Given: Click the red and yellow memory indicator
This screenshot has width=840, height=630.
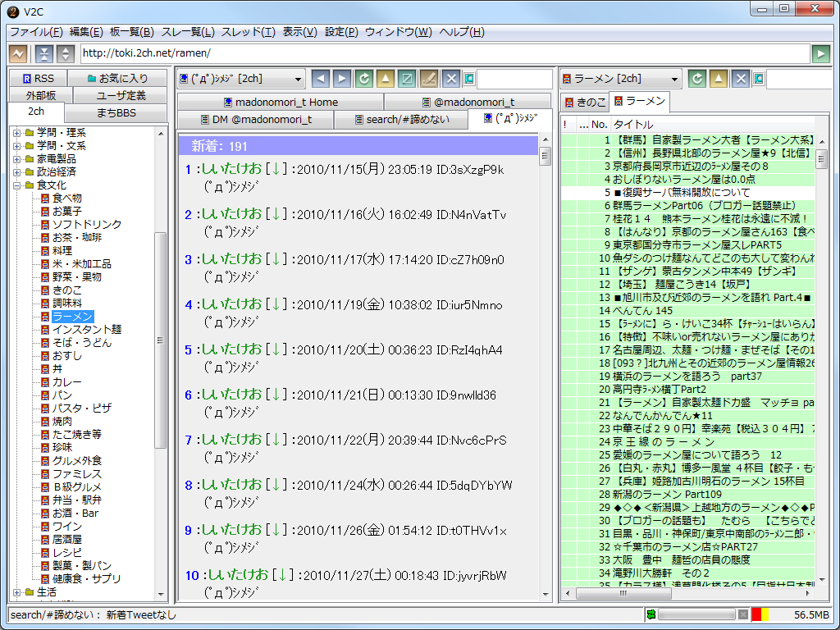Looking at the screenshot, I should click(760, 614).
